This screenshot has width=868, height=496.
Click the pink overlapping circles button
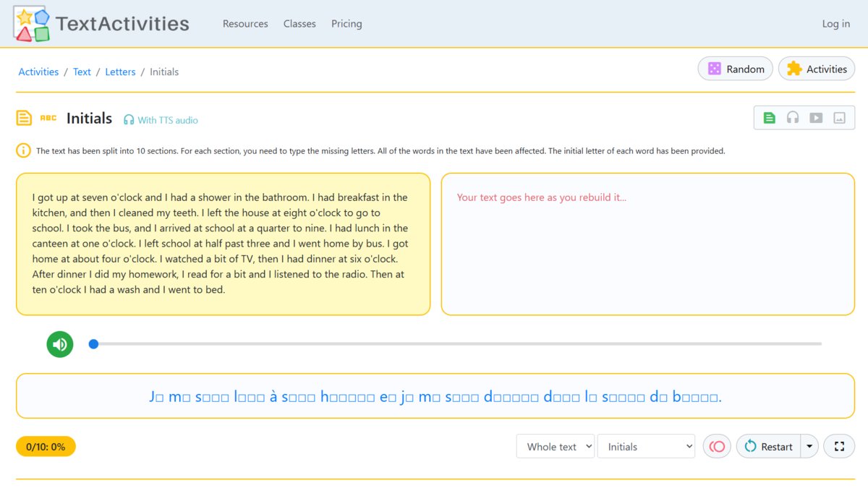[x=717, y=447]
